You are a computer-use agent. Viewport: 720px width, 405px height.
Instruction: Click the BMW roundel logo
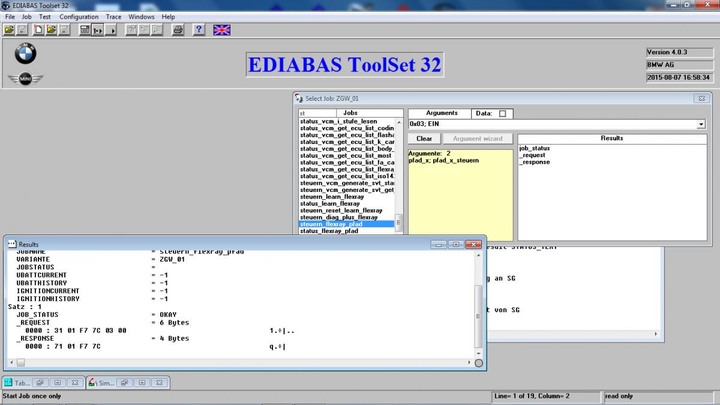(x=25, y=53)
